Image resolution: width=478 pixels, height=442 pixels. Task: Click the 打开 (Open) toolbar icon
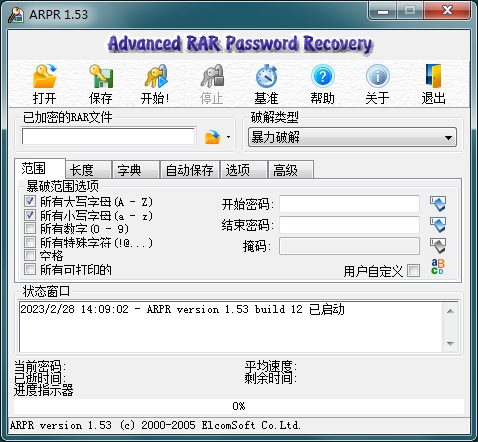click(45, 76)
